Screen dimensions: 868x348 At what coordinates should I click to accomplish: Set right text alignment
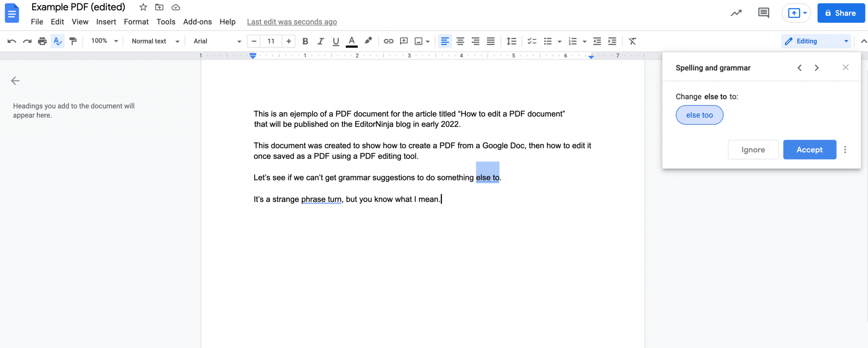click(476, 41)
